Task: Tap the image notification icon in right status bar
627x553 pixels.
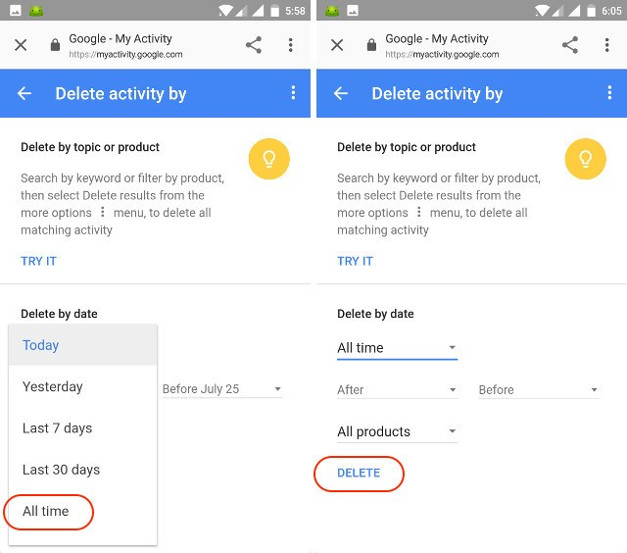Action: (352, 11)
